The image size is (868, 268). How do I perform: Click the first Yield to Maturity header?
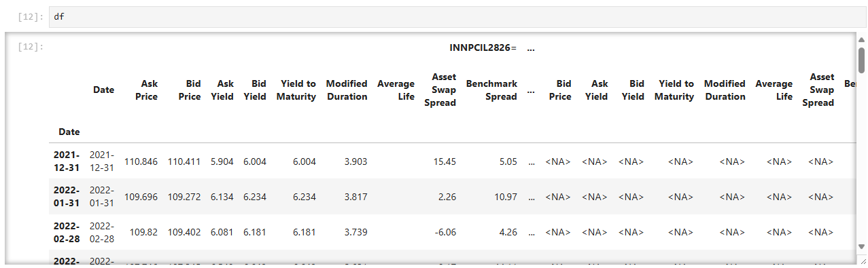click(296, 90)
